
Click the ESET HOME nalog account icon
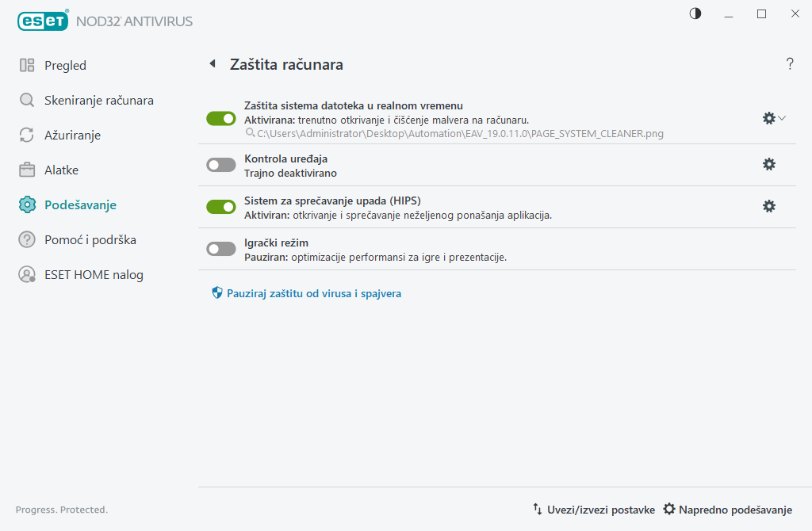pos(27,275)
